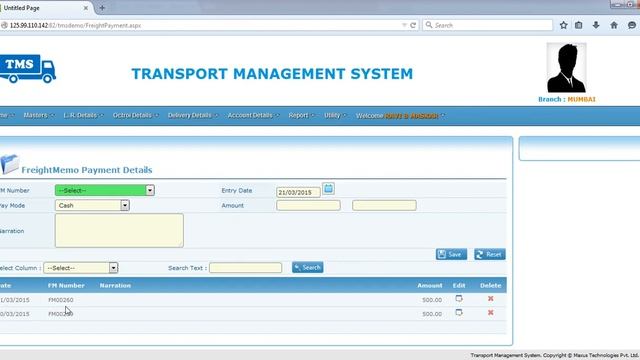Open the browser bookmarks list icon

click(x=578, y=25)
